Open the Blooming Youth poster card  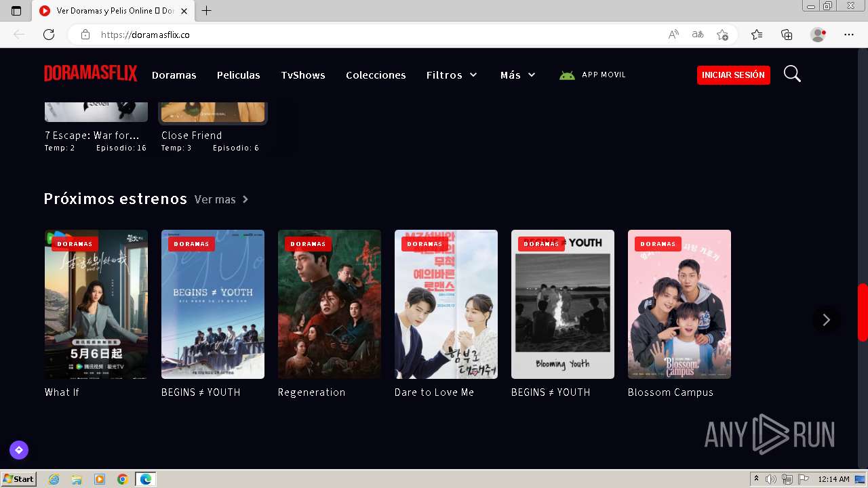pos(563,304)
